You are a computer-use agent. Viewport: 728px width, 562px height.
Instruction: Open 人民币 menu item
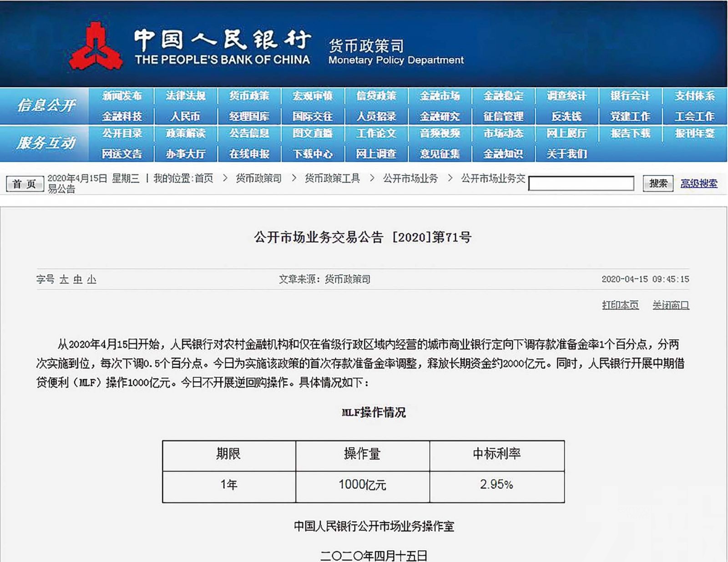pyautogui.click(x=186, y=116)
